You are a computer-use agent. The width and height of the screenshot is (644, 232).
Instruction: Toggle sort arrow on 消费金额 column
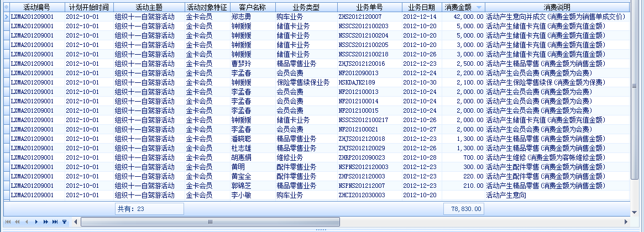click(479, 7)
